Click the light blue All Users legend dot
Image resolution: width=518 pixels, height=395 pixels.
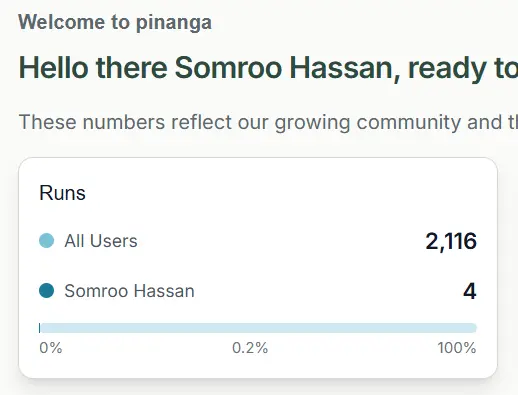pyautogui.click(x=46, y=241)
